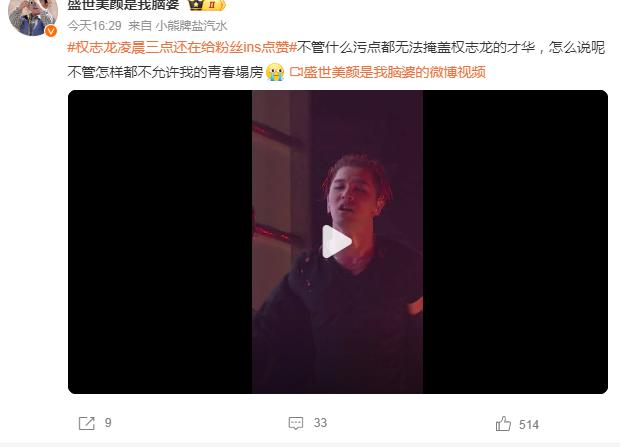This screenshot has height=447, width=620.
Task: Click the repost share icon
Action: tap(87, 423)
